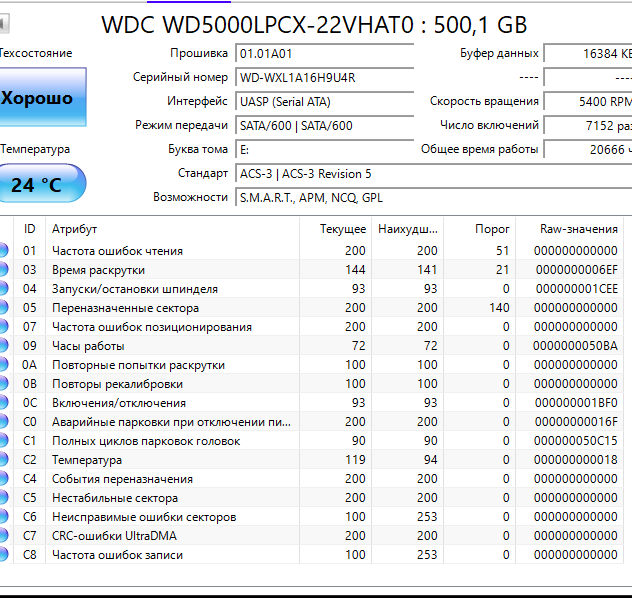Click raw value 000000001CEE
The width and height of the screenshot is (632, 598).
point(577,289)
